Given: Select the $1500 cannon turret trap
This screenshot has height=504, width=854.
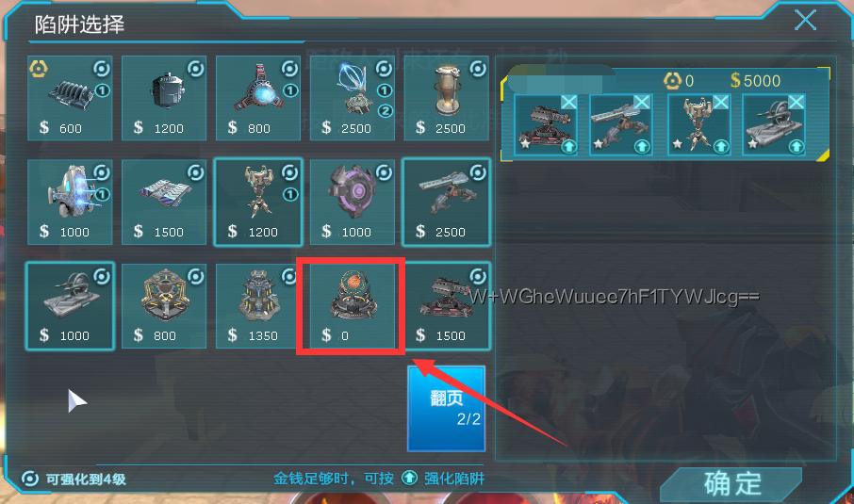Looking at the screenshot, I should point(446,306).
